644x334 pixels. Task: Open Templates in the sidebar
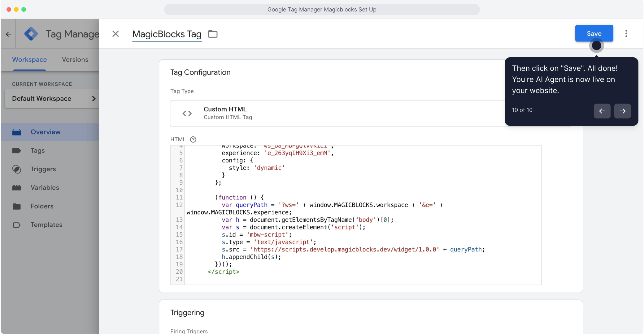(46, 225)
